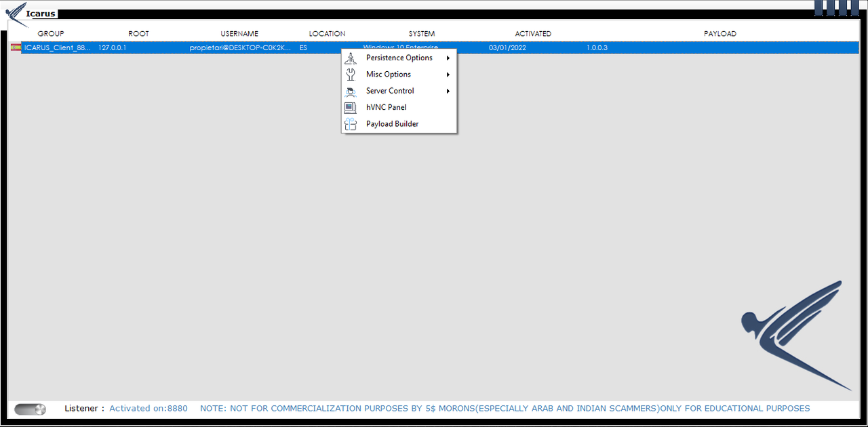
Task: Click the NOTE message in status bar
Action: [505, 409]
